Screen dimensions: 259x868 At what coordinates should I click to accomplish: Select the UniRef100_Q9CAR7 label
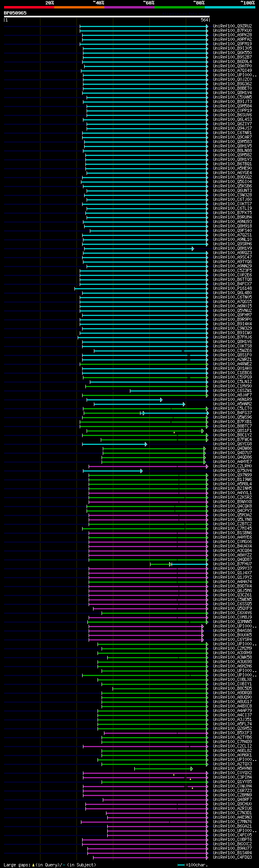pos(232,137)
